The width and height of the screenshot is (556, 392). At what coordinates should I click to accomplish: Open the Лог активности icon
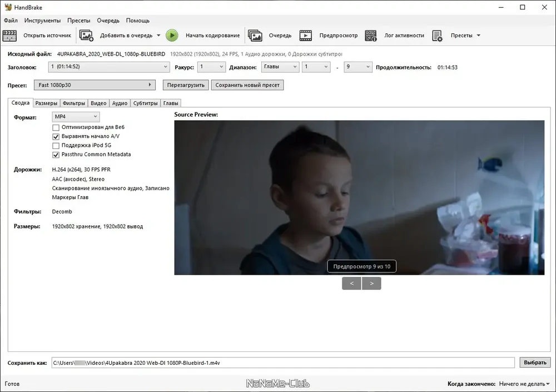pos(371,36)
